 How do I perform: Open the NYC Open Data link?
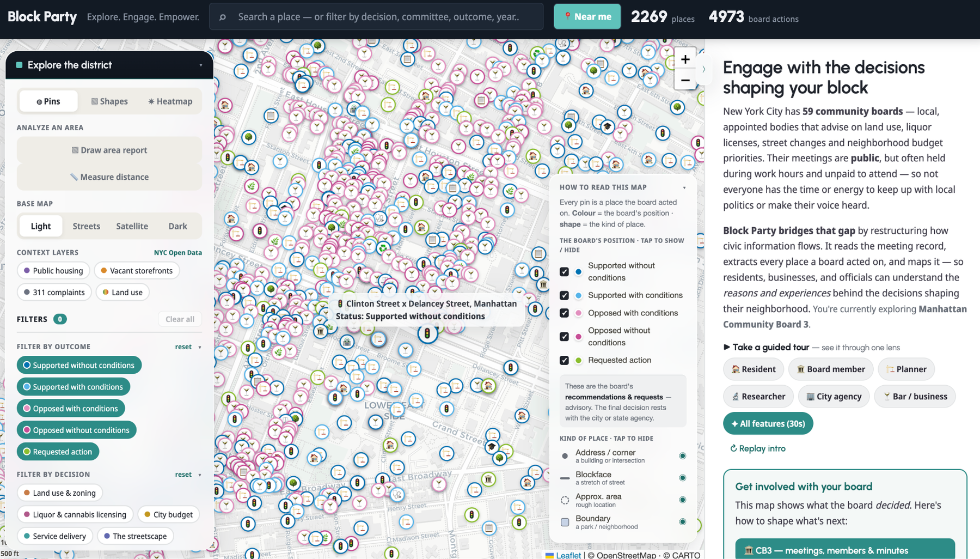point(178,253)
